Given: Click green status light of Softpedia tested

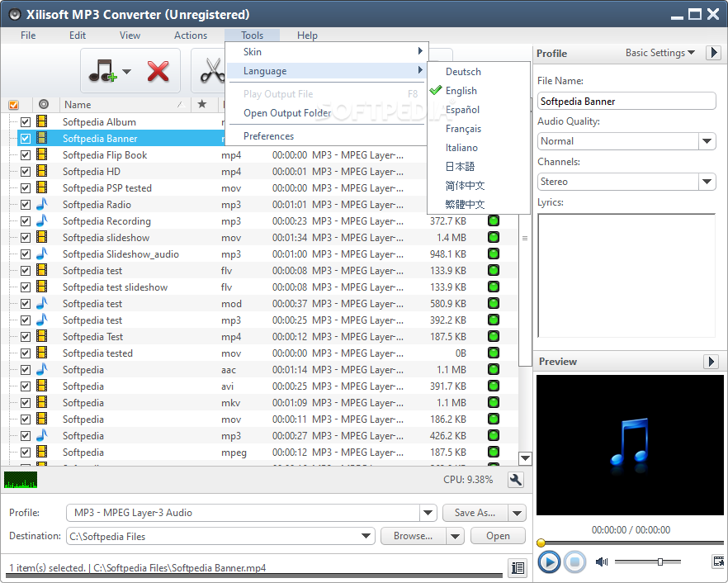Looking at the screenshot, I should point(494,353).
